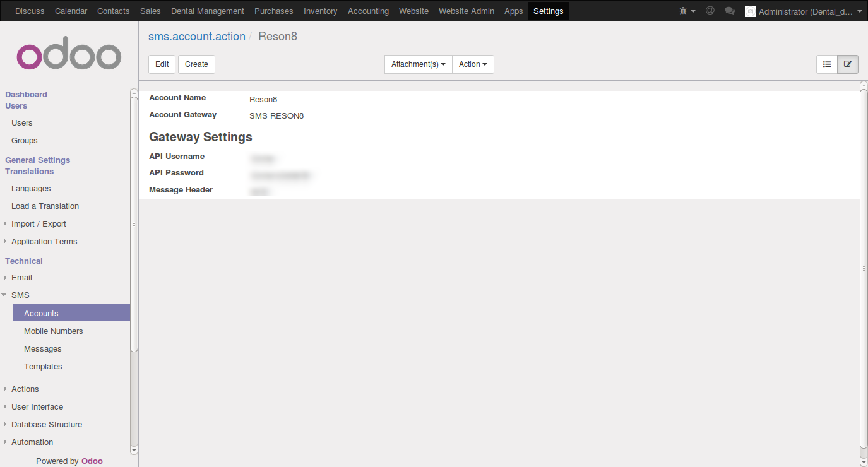Open the Administrator user dropdown

pos(804,11)
